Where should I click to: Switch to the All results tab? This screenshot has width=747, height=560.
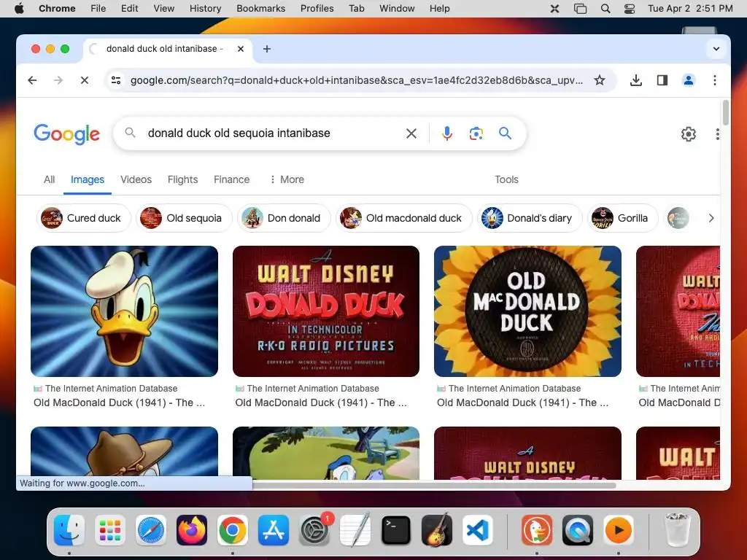tap(49, 179)
